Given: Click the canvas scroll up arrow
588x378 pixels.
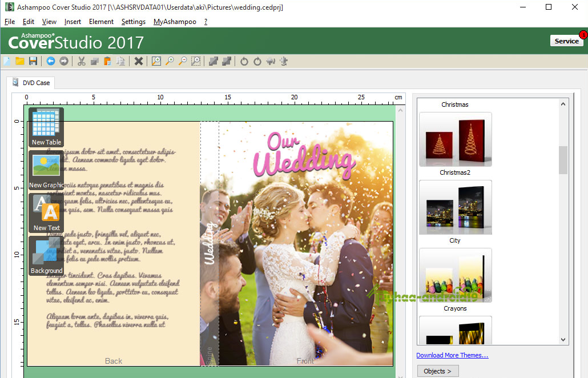Looking at the screenshot, I should pos(400,110).
